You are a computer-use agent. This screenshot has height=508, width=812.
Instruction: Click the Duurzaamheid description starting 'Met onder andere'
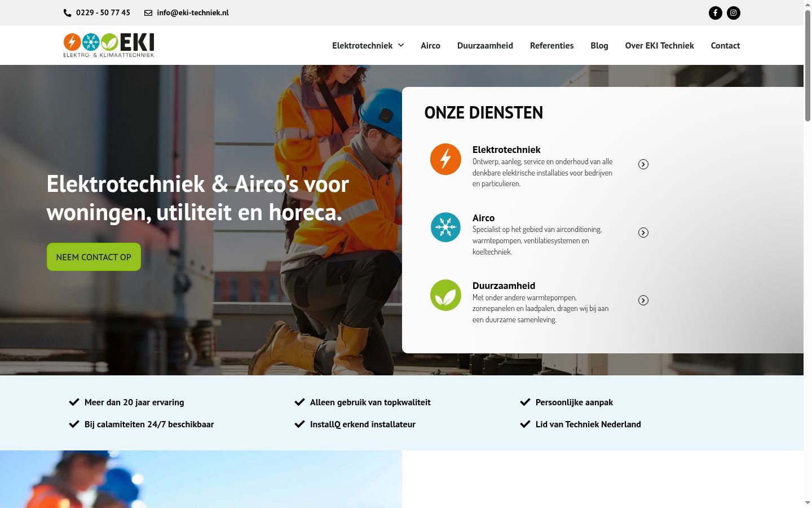[541, 309]
